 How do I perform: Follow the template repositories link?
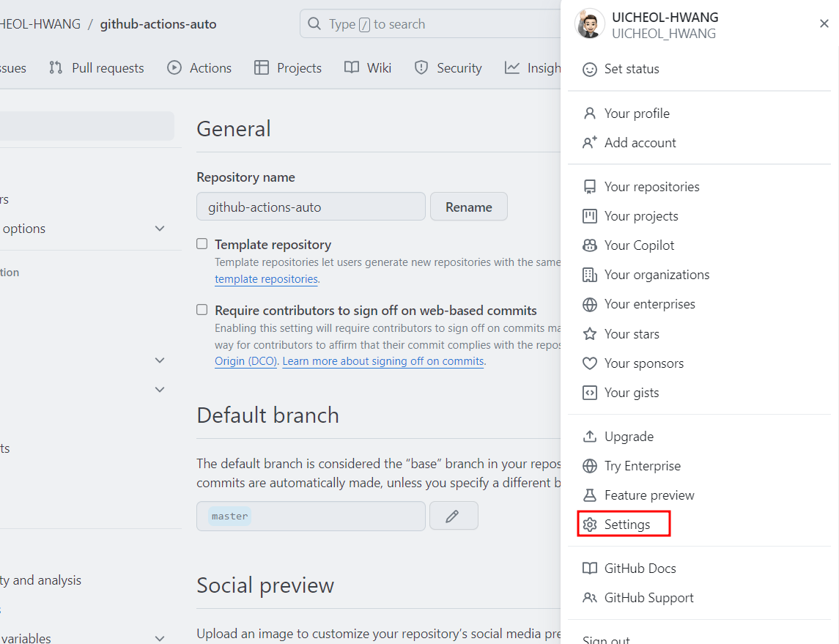tap(267, 279)
